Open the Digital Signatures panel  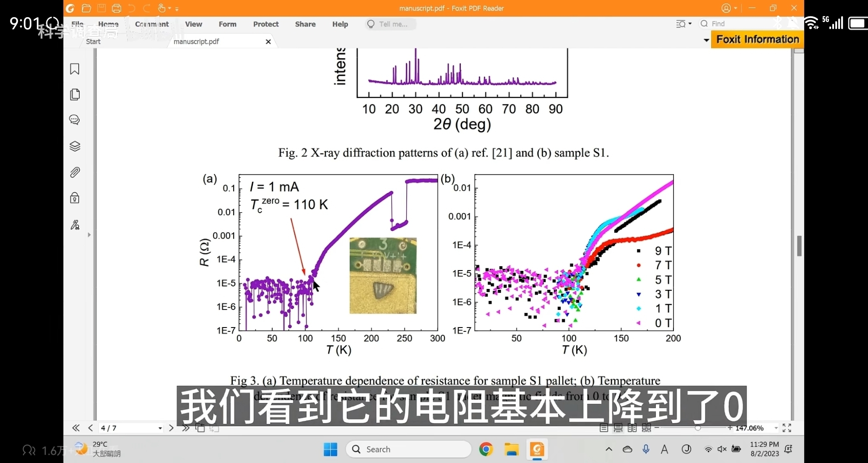pos(74,225)
